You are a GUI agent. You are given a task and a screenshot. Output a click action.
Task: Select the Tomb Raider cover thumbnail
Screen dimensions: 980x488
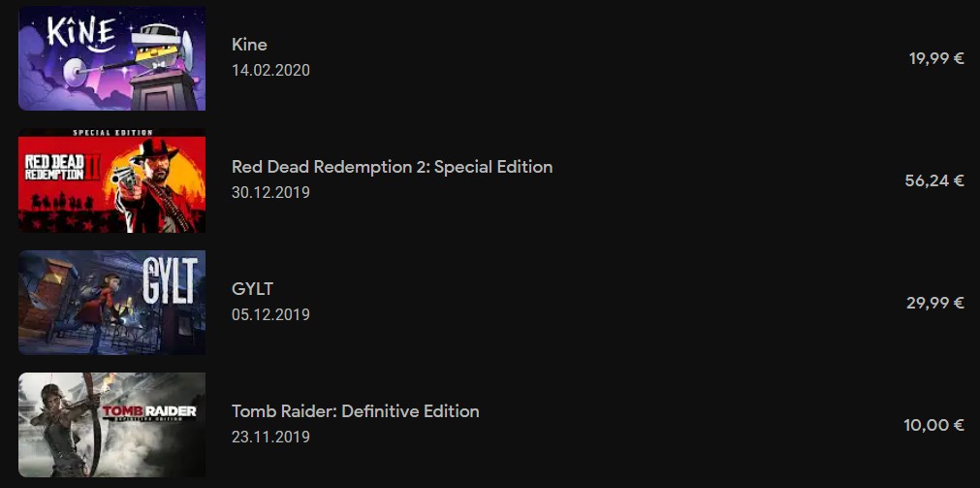tap(111, 425)
